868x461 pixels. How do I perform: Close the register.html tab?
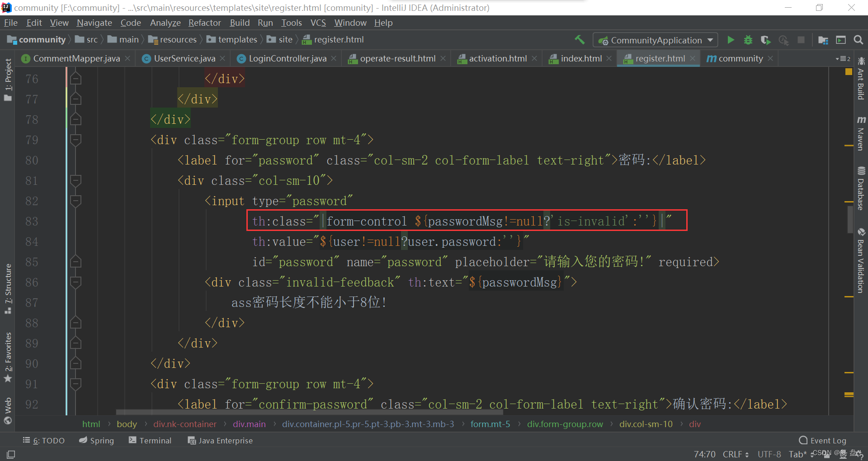692,58
